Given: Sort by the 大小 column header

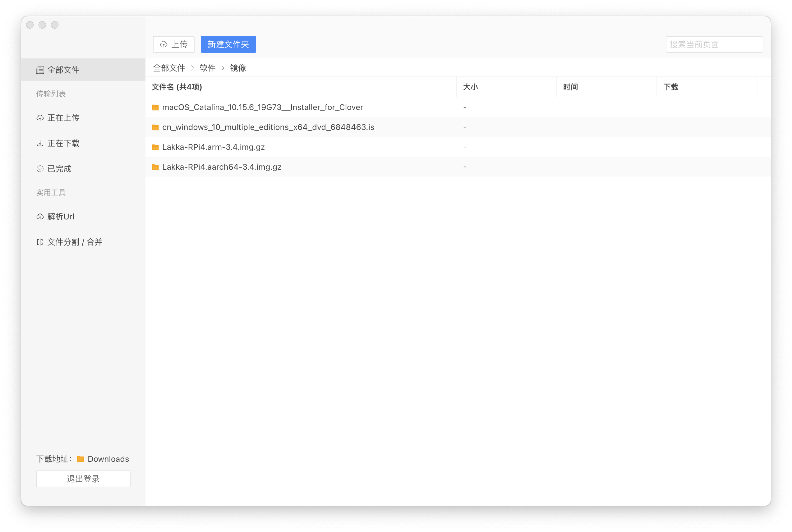Looking at the screenshot, I should 470,87.
